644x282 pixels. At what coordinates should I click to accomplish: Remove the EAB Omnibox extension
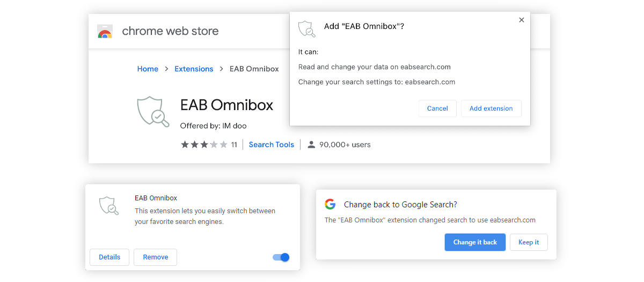(156, 257)
